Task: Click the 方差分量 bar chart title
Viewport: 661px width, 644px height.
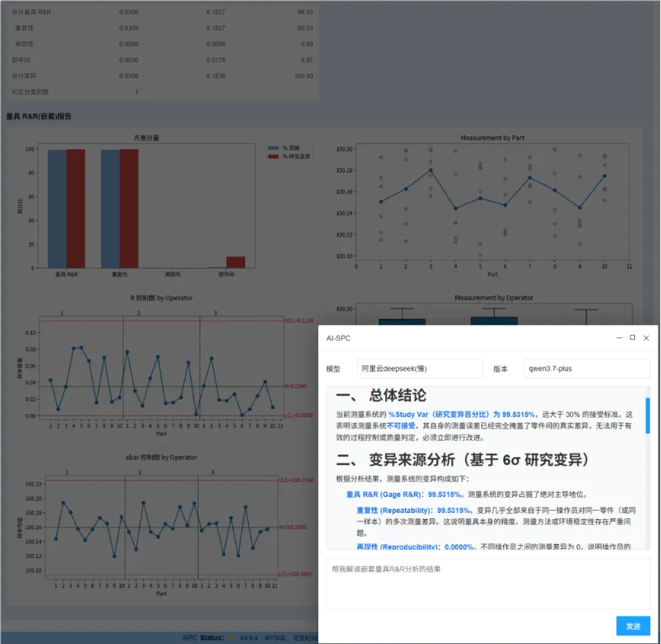Action: [x=146, y=138]
